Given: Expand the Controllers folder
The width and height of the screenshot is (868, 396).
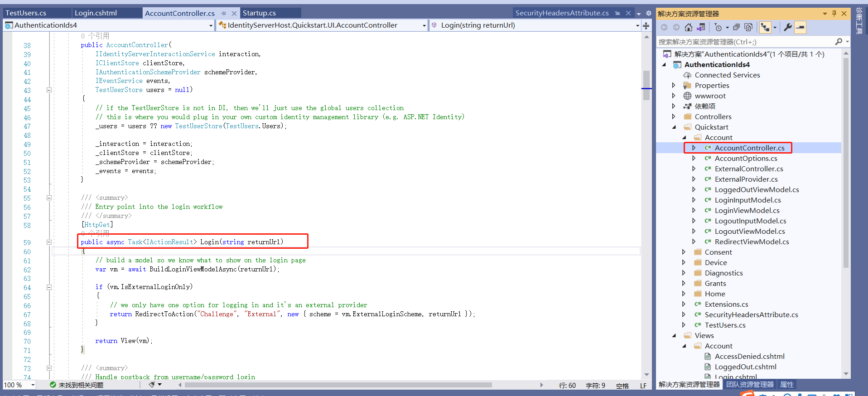Looking at the screenshot, I should (674, 116).
